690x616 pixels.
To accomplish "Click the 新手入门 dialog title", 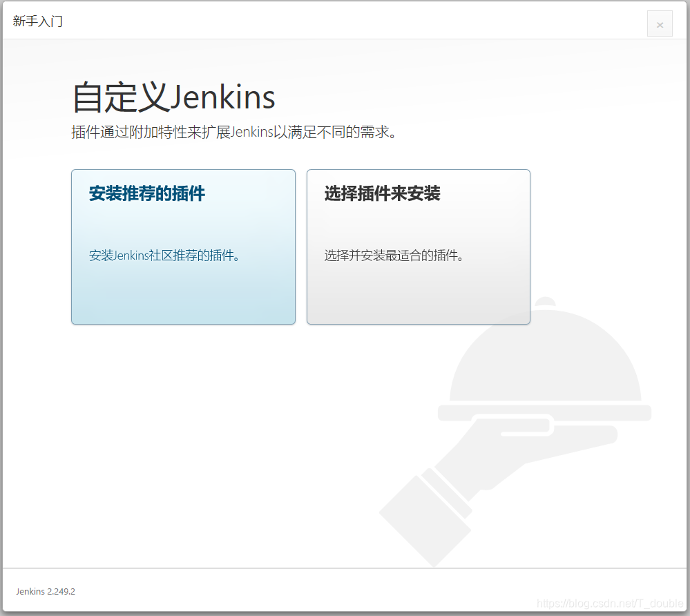I will [x=37, y=21].
